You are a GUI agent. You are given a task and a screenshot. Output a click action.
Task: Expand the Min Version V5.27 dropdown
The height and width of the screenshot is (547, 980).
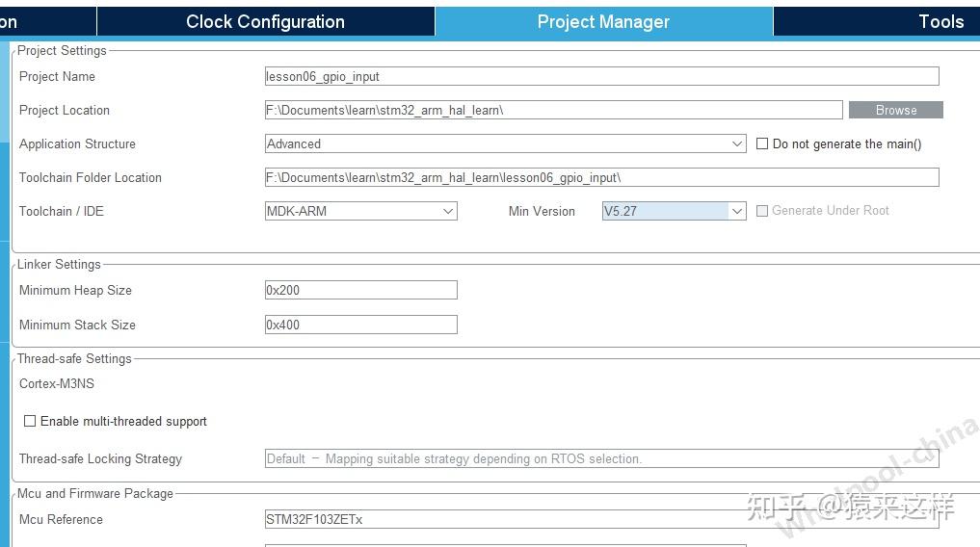(x=674, y=211)
